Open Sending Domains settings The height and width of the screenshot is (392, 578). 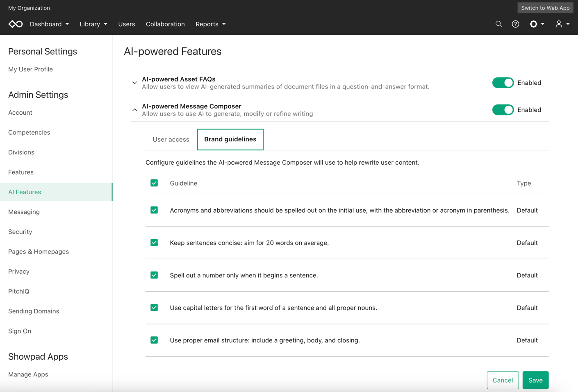34,311
